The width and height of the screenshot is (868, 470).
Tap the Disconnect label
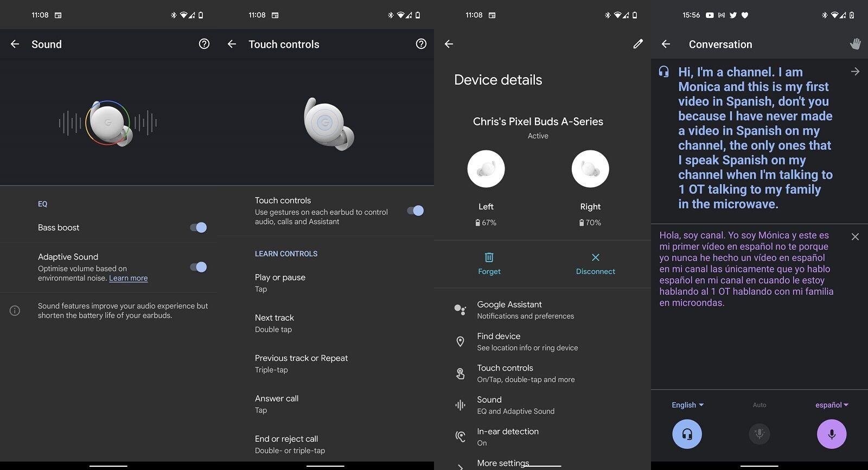tap(596, 271)
